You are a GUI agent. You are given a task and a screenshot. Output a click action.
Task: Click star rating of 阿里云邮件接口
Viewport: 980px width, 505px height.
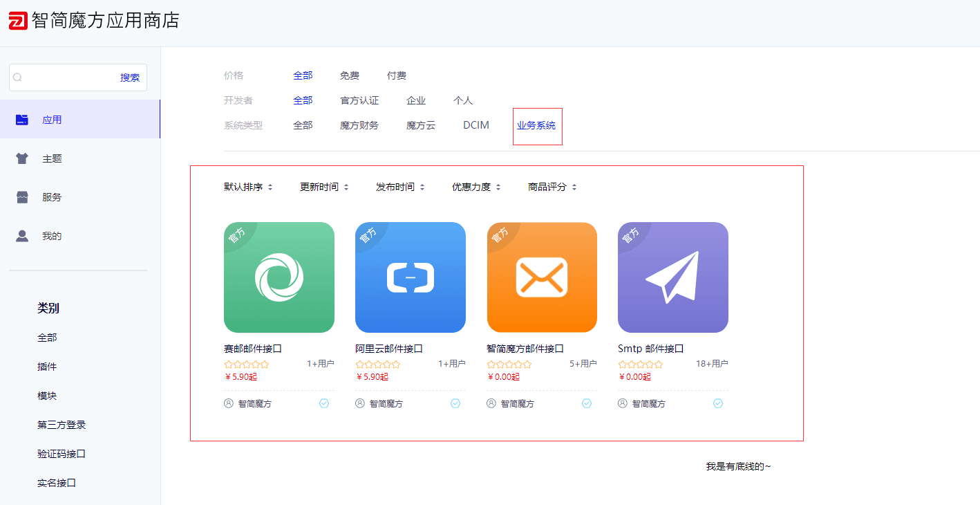click(378, 365)
